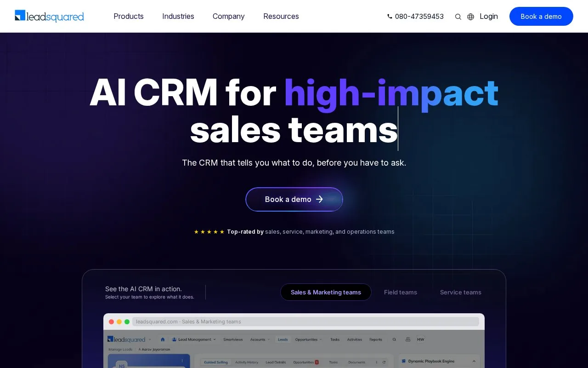
Task: Click the refresh icon beside Documents tab
Action: 384,362
